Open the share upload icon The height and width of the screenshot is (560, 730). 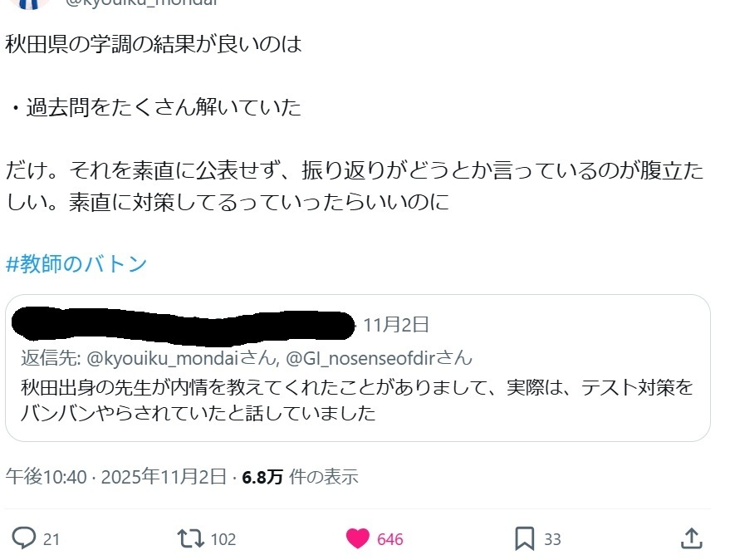(691, 538)
